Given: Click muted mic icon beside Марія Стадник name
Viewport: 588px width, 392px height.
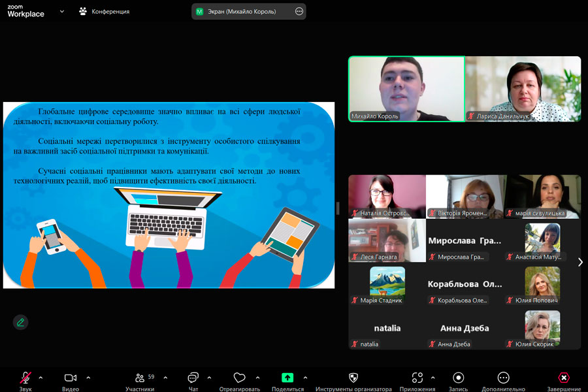Looking at the screenshot, I should click(x=355, y=300).
